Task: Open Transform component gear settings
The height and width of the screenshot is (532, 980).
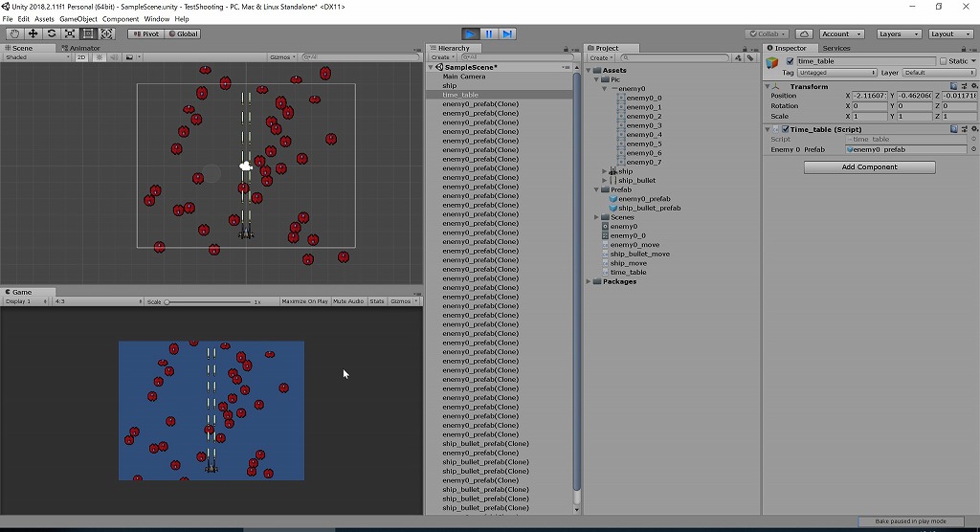Action: click(973, 86)
